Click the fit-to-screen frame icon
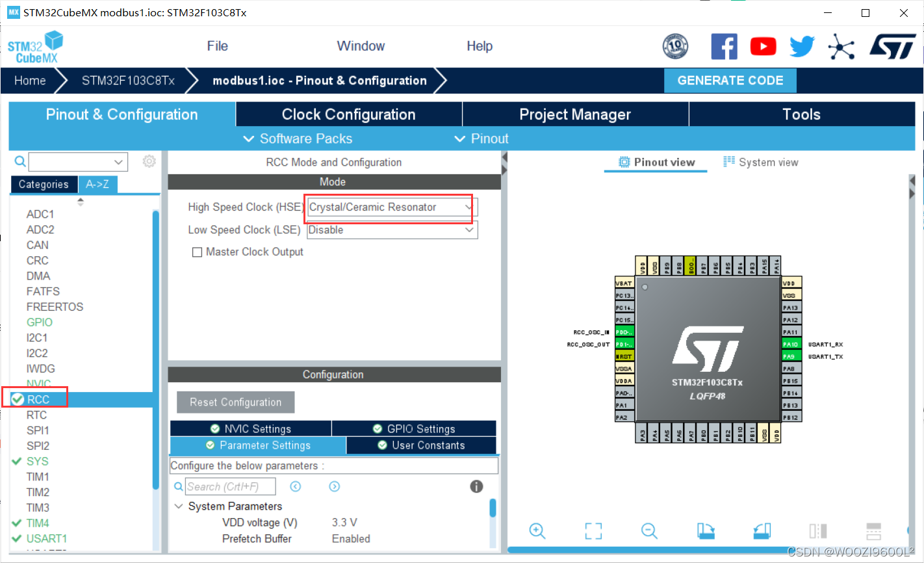The image size is (924, 563). point(593,530)
